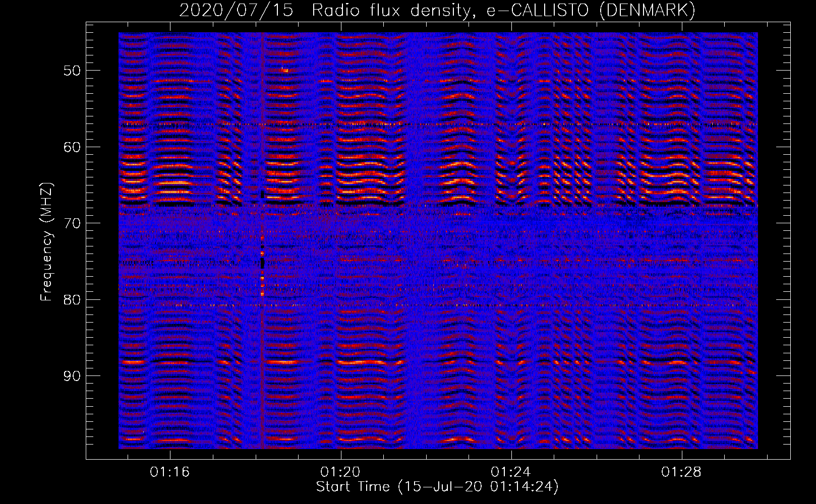Click the 90 MHz frequency tick label
The image size is (816, 504).
tap(72, 376)
